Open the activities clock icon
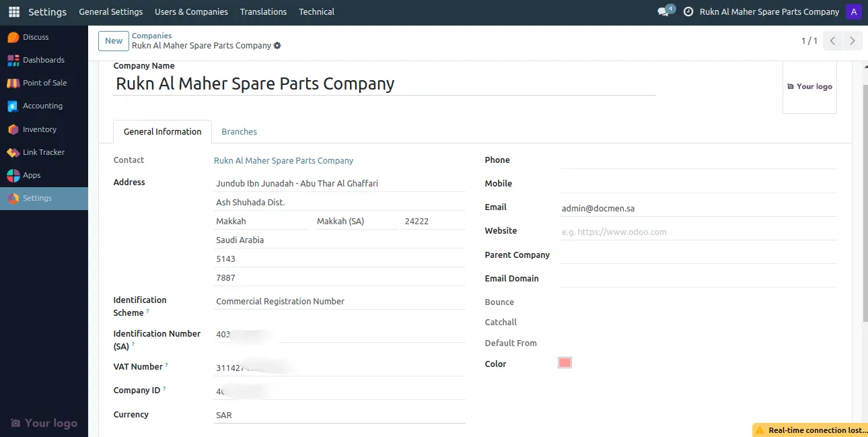This screenshot has height=437, width=868. pyautogui.click(x=688, y=12)
